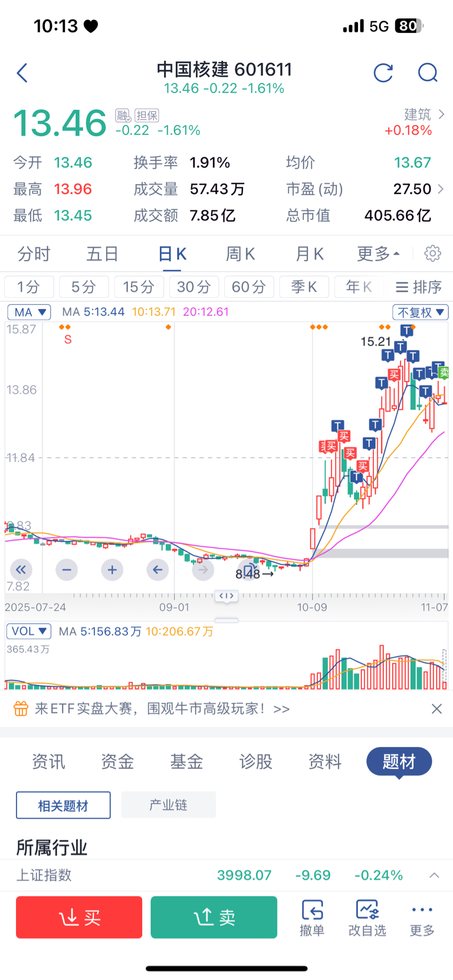
Task: Open the search magnifier icon
Action: [x=428, y=73]
